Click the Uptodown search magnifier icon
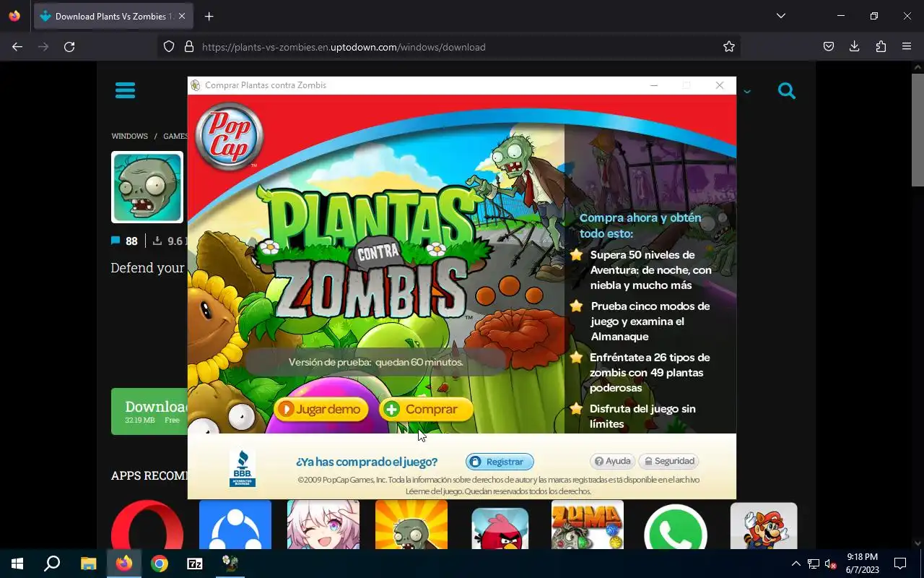This screenshot has width=924, height=578. 787,91
